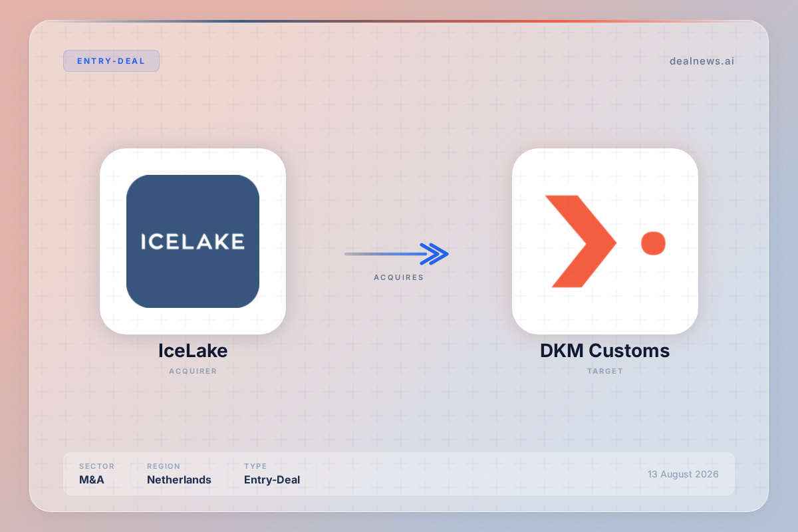Click the IceLake logo tile
This screenshot has height=532, width=798.
point(193,241)
